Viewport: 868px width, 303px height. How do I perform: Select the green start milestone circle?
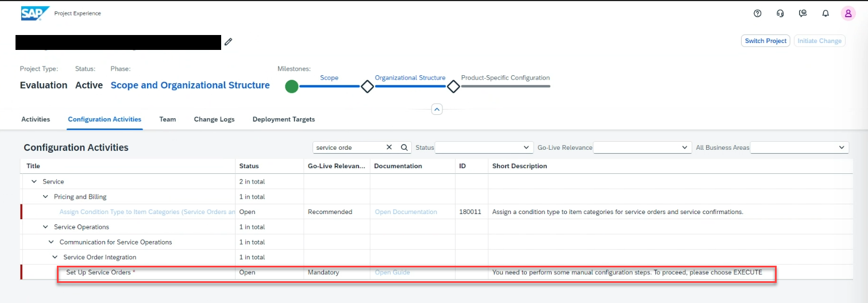[x=292, y=87]
